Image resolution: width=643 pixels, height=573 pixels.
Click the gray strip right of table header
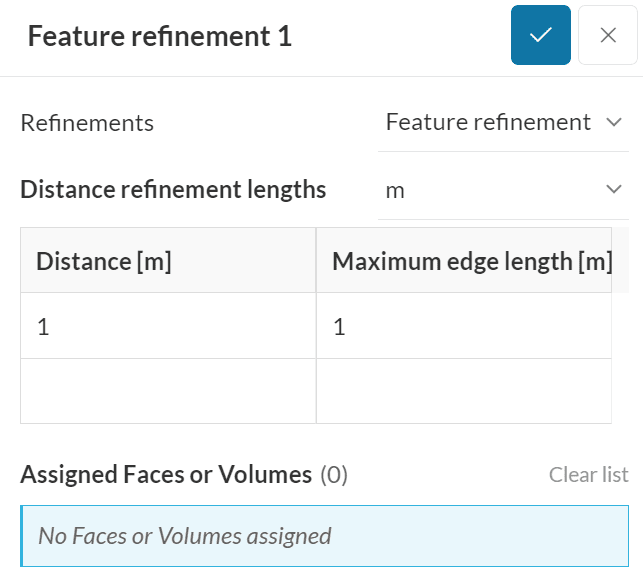click(x=621, y=260)
